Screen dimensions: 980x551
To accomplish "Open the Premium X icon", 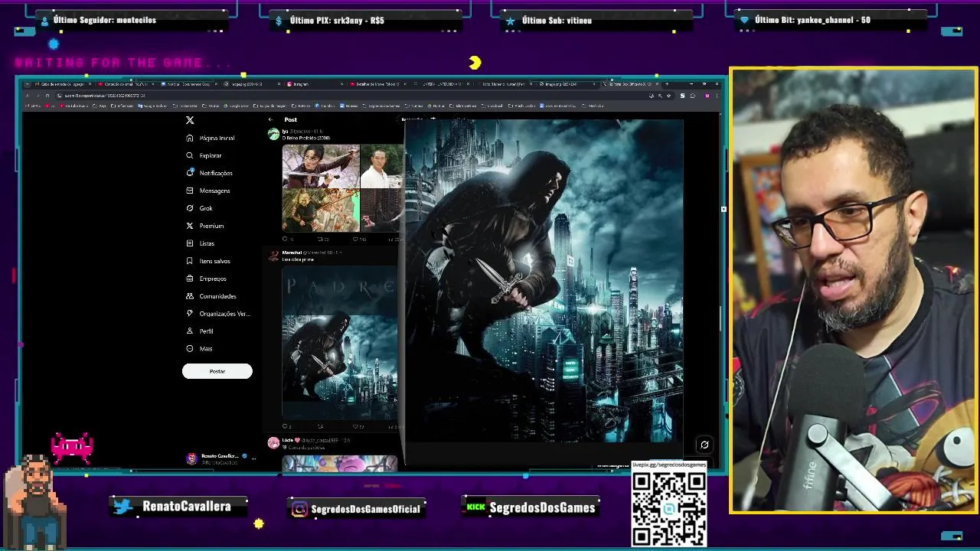I will point(190,226).
